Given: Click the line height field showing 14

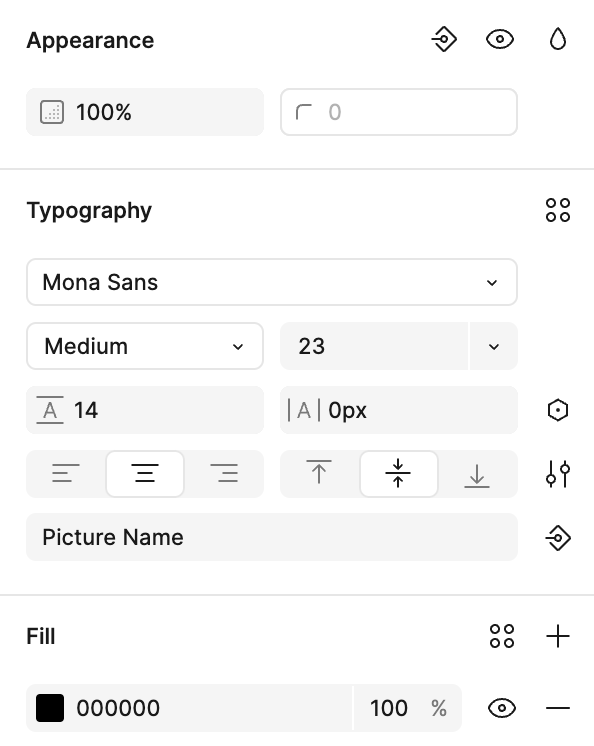Looking at the screenshot, I should click(x=145, y=410).
